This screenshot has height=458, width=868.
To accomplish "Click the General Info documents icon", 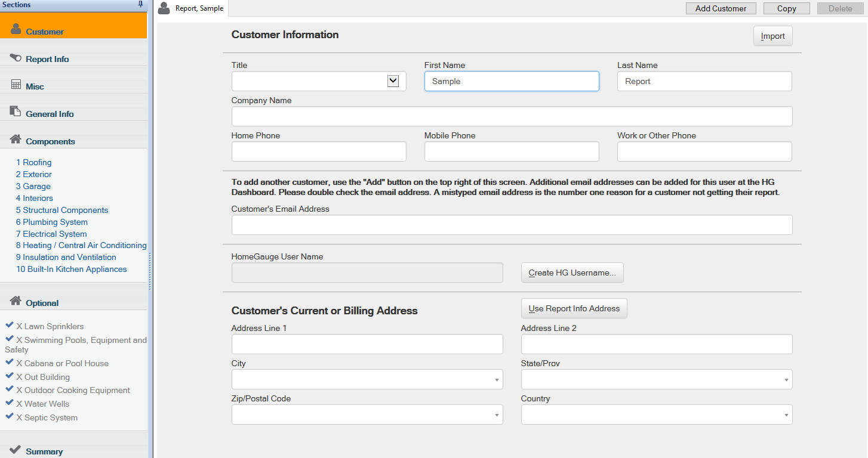I will tap(16, 112).
